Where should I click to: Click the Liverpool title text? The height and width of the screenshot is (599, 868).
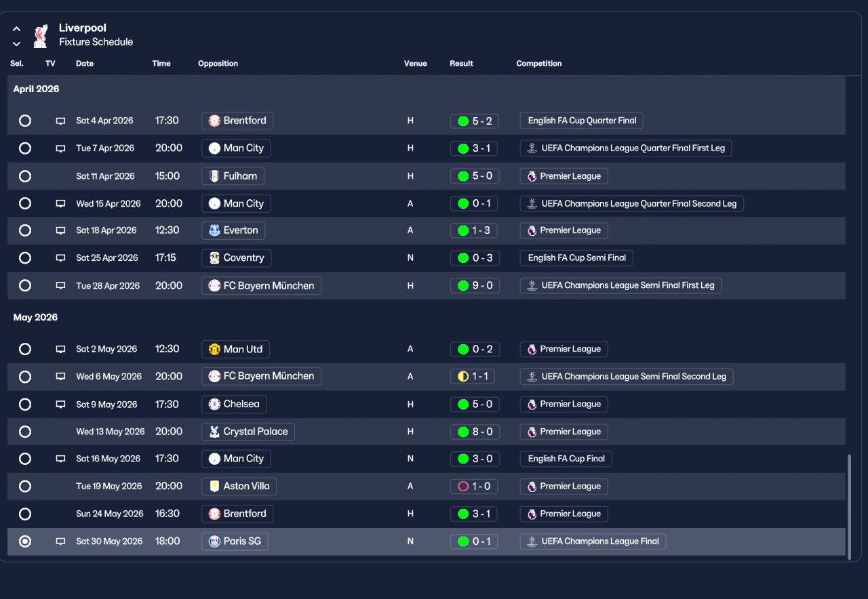coord(83,28)
